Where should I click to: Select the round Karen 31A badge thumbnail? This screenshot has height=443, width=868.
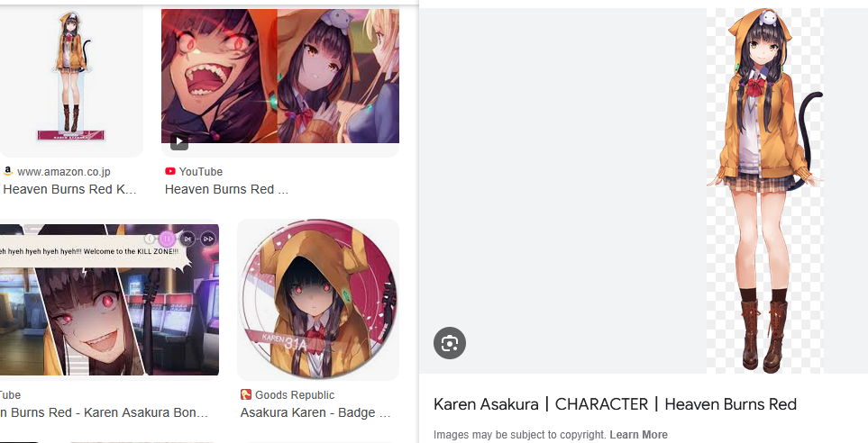pos(318,299)
